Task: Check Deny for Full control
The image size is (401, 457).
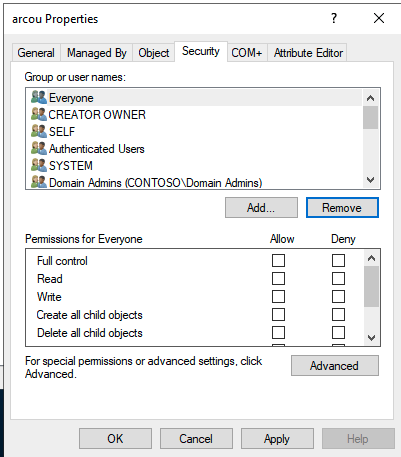Action: [338, 260]
